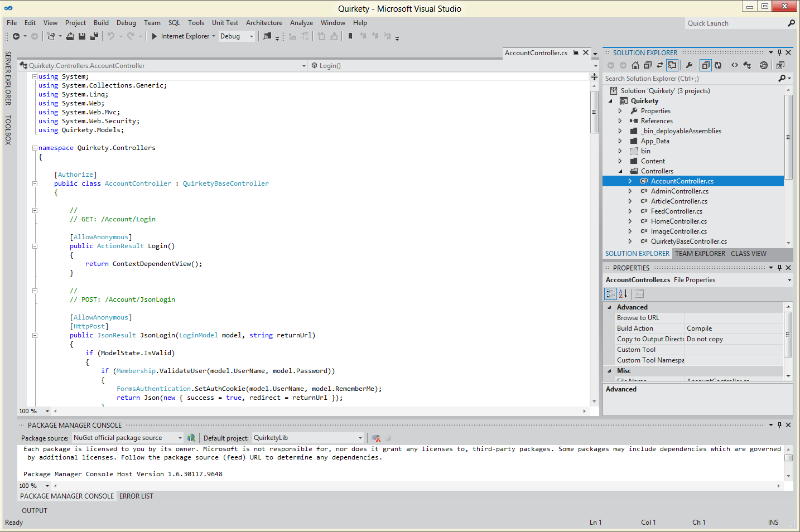Click the toolbar bookmark icon
Viewport: 800px width, 532px height.
click(350, 36)
